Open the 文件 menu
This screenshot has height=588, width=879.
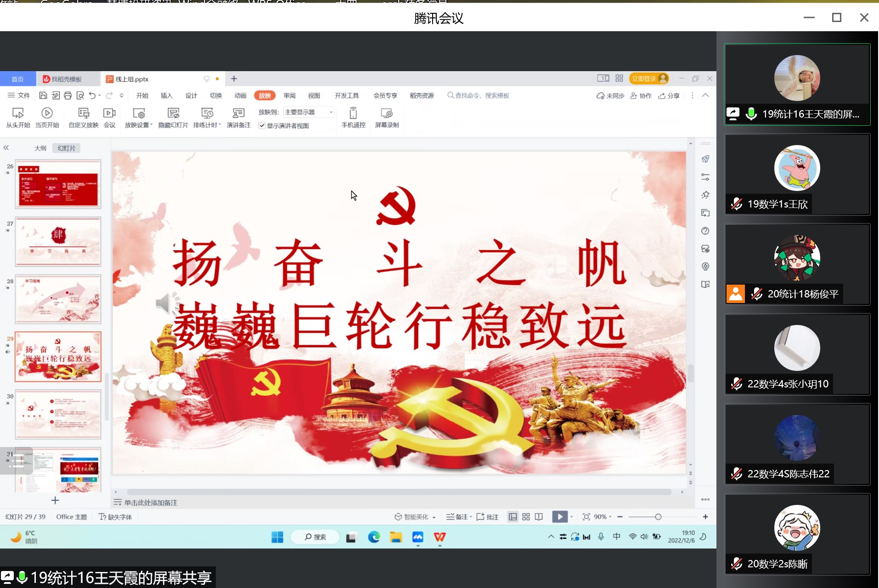click(x=19, y=95)
